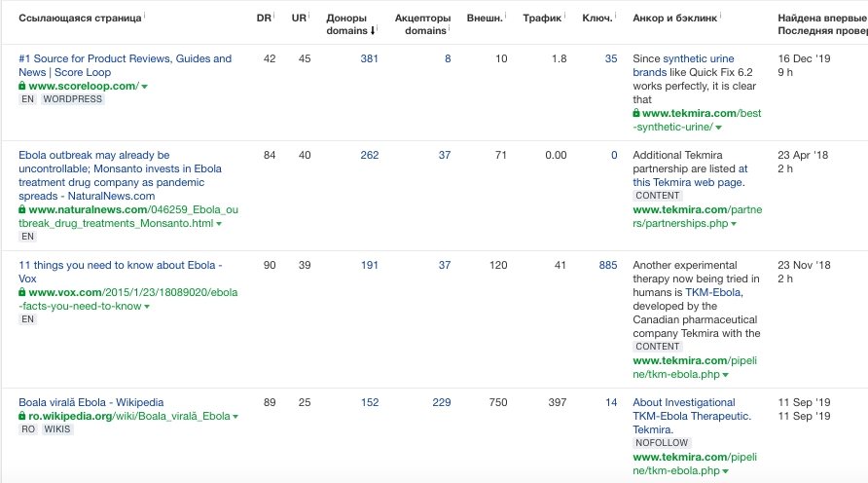Viewport: 868px width, 483px height.
Task: Click the lock icon beside ro.wikipedia.org
Action: [21, 416]
